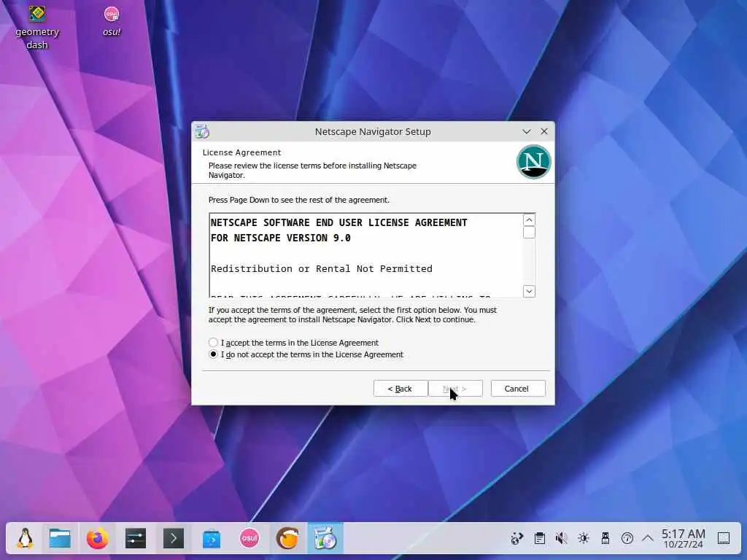
Task: Open the Discover software store in the taskbar
Action: (212, 539)
